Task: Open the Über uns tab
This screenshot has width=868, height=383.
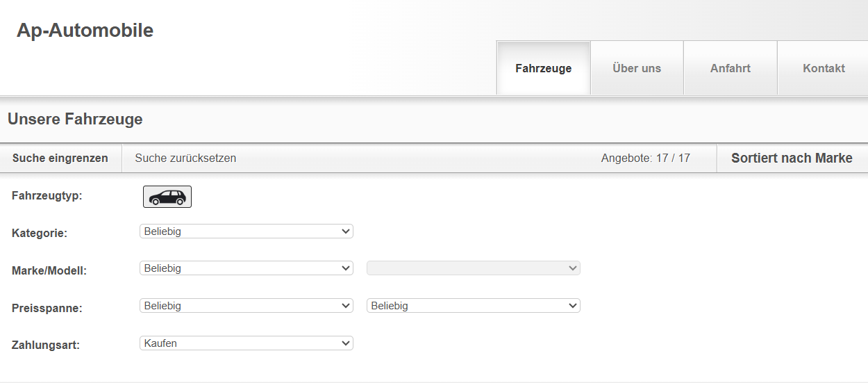Action: (x=637, y=68)
